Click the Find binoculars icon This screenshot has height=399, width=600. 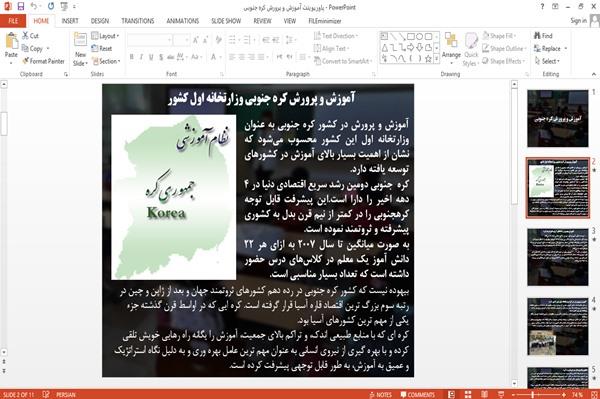537,36
